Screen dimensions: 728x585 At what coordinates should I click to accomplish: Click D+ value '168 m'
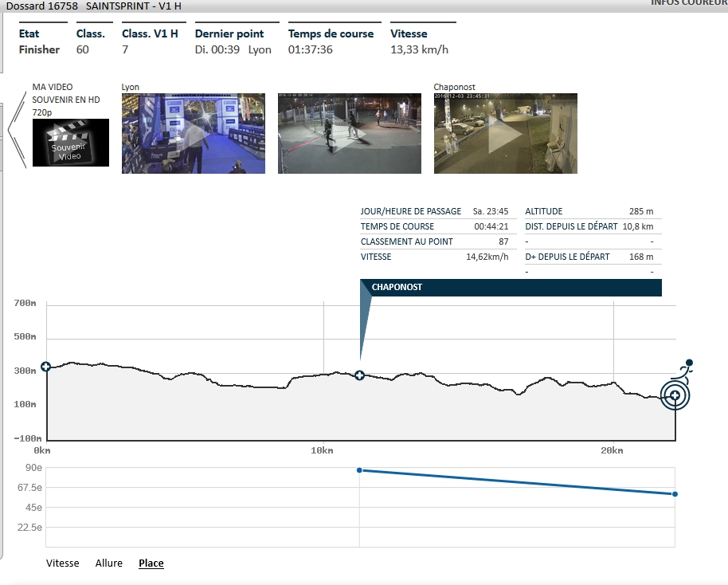[x=641, y=257]
